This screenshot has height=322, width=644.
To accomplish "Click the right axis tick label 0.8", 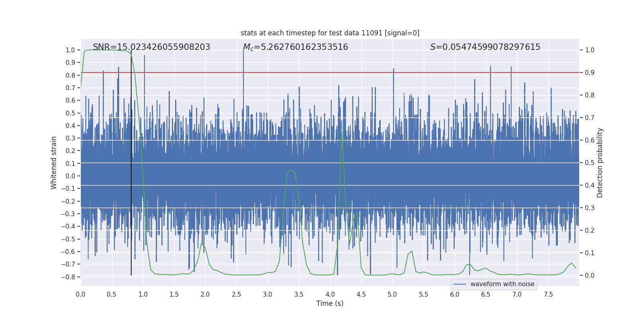I will click(x=590, y=95).
